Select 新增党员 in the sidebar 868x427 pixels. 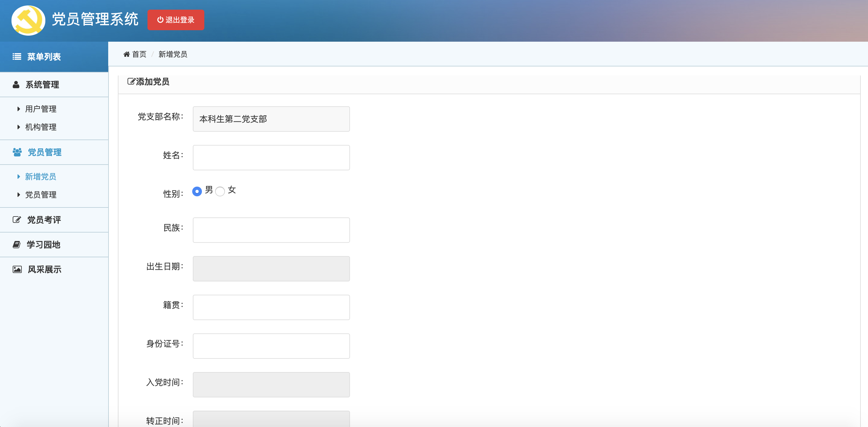coord(41,176)
